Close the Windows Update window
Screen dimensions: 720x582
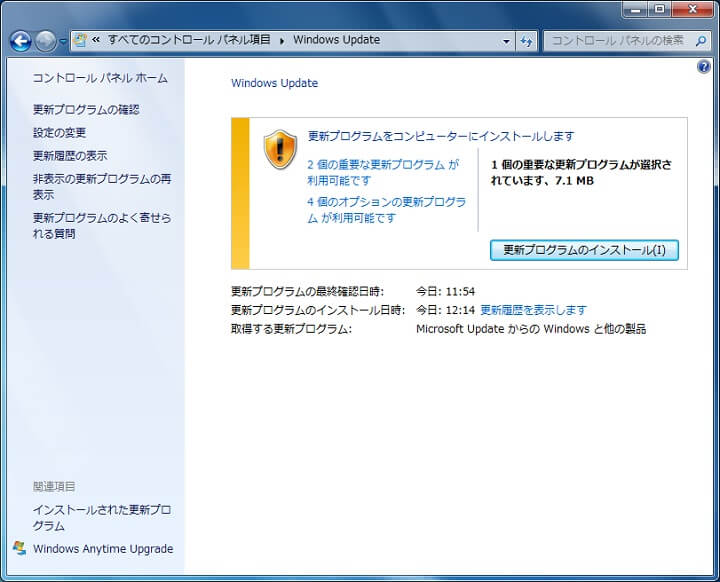tap(692, 9)
